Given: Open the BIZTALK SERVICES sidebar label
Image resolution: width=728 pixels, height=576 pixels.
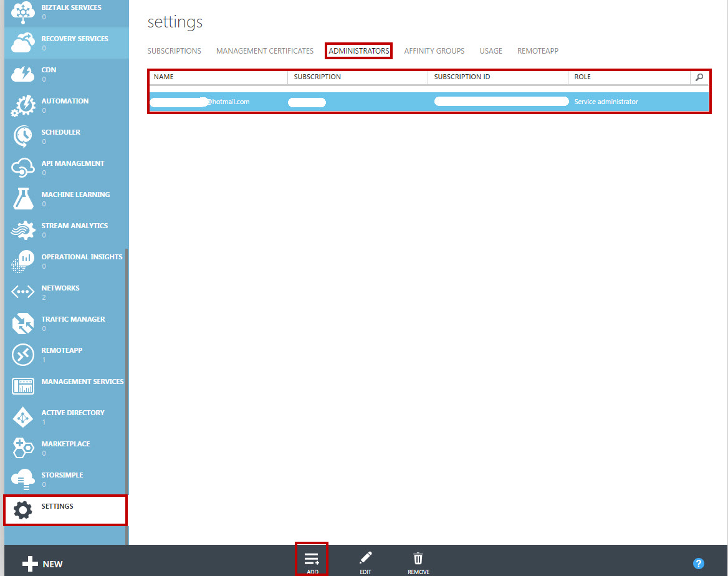Looking at the screenshot, I should (71, 7).
